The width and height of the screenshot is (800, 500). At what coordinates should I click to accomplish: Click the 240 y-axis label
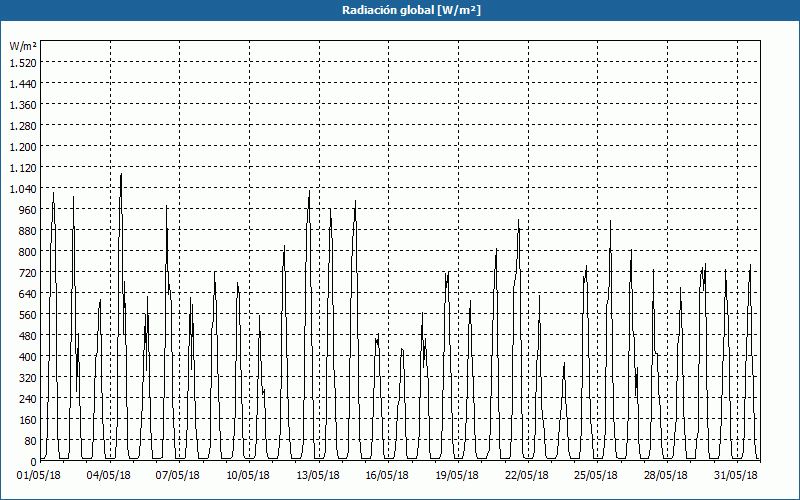pyautogui.click(x=29, y=398)
